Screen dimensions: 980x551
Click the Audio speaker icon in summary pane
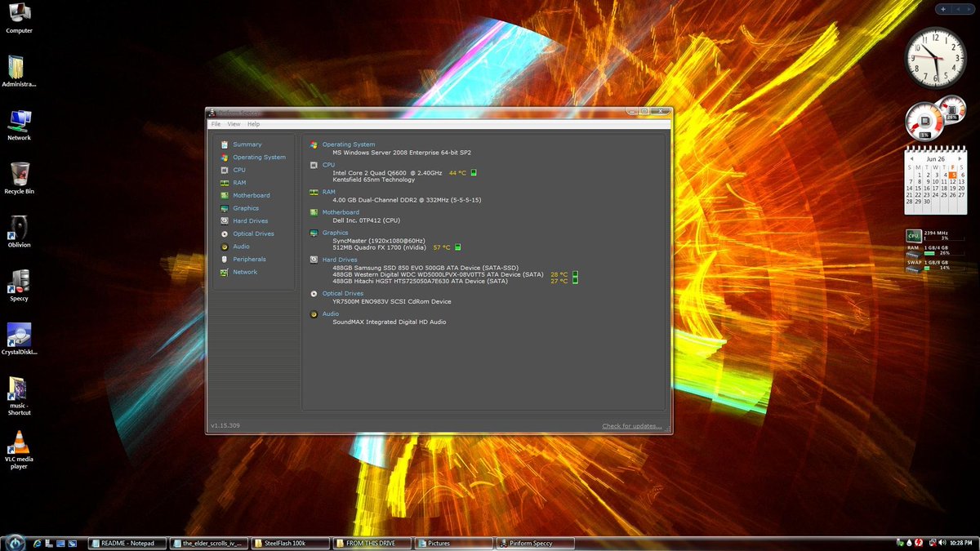tap(314, 314)
